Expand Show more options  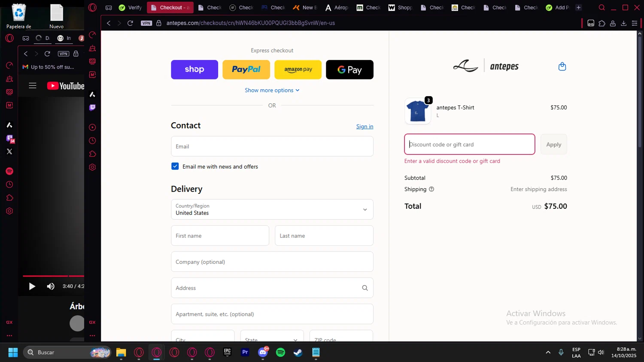[x=272, y=90]
